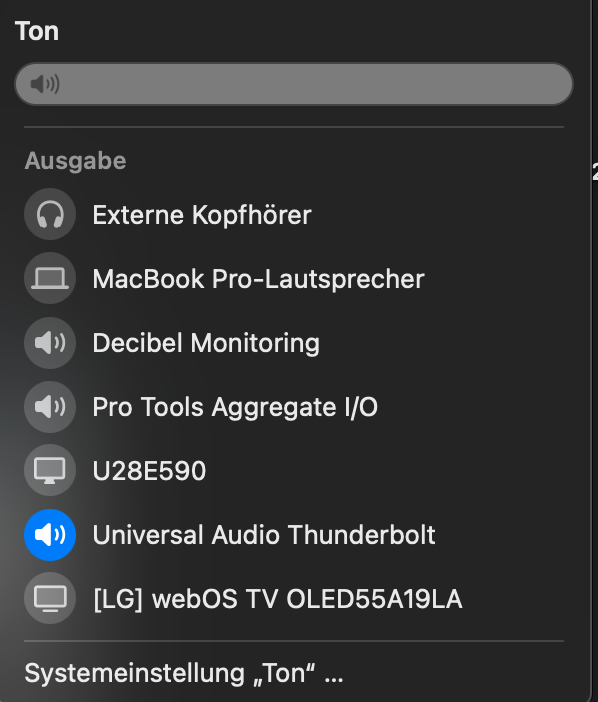Set the volume slider to maximum

click(x=565, y=84)
